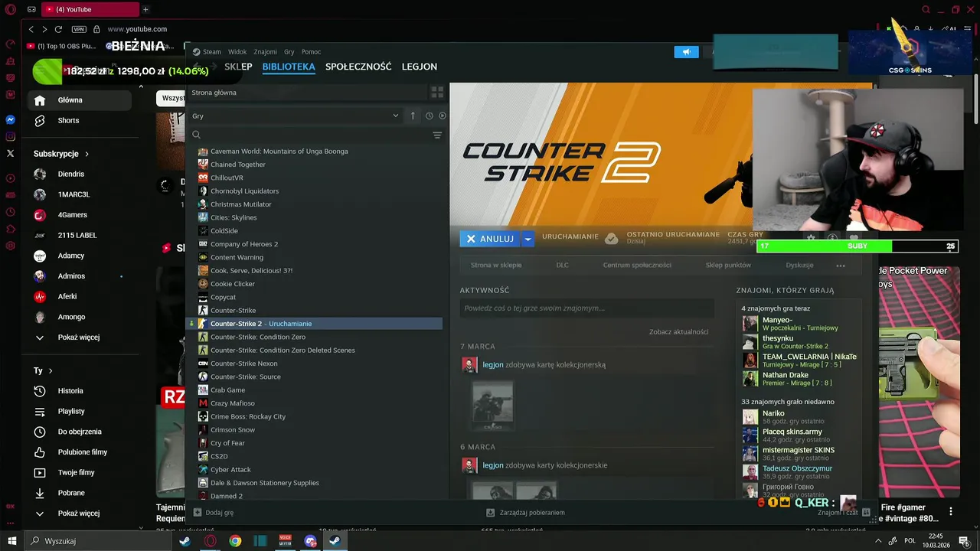980x551 pixels.
Task: Open Sklep punktów link
Action: (728, 265)
